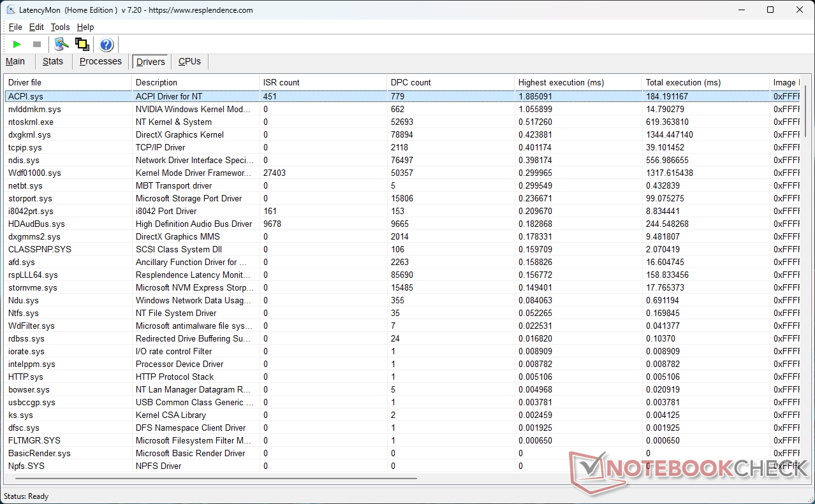
Task: Select the Wdf01000.sys row
Action: pyautogui.click(x=402, y=173)
